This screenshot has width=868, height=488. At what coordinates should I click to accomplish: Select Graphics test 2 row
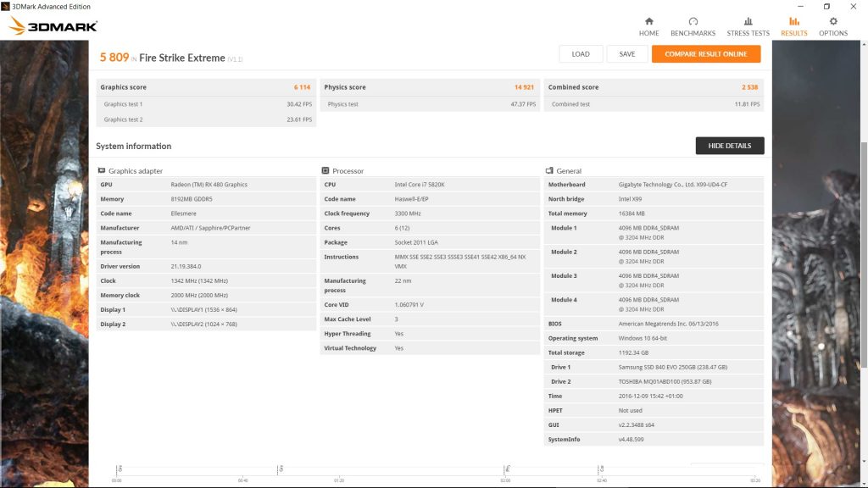206,119
